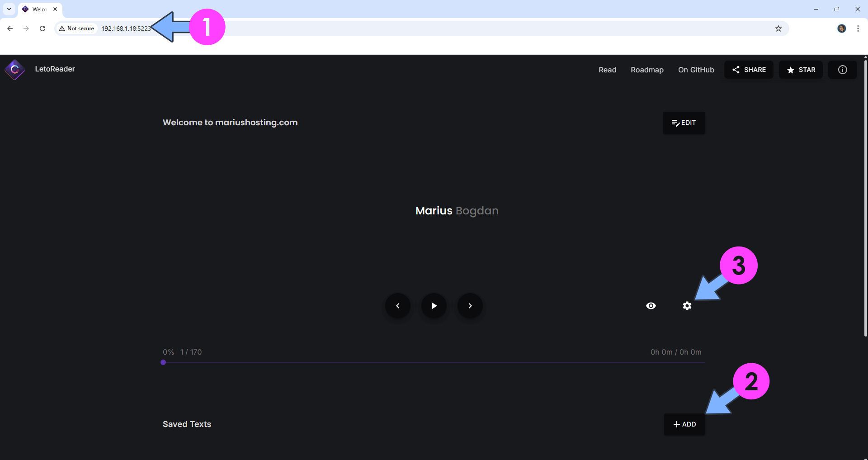868x460 pixels.
Task: Open the settings gear icon
Action: (x=687, y=306)
